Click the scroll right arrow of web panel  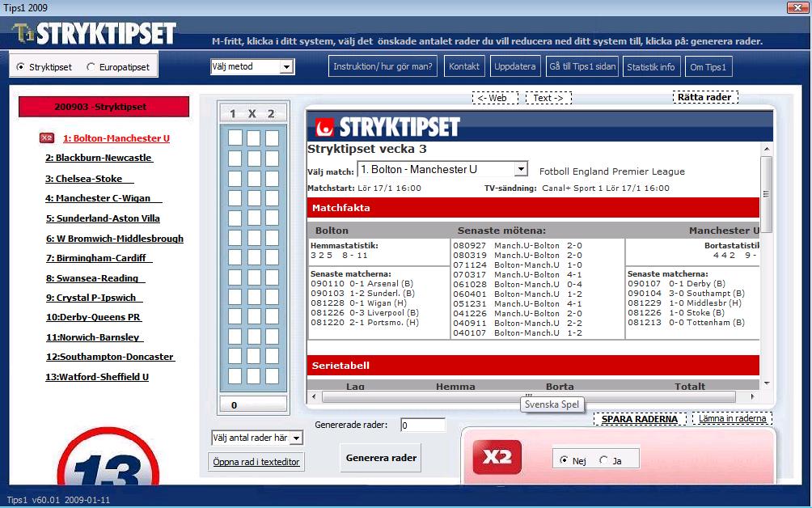pos(752,396)
